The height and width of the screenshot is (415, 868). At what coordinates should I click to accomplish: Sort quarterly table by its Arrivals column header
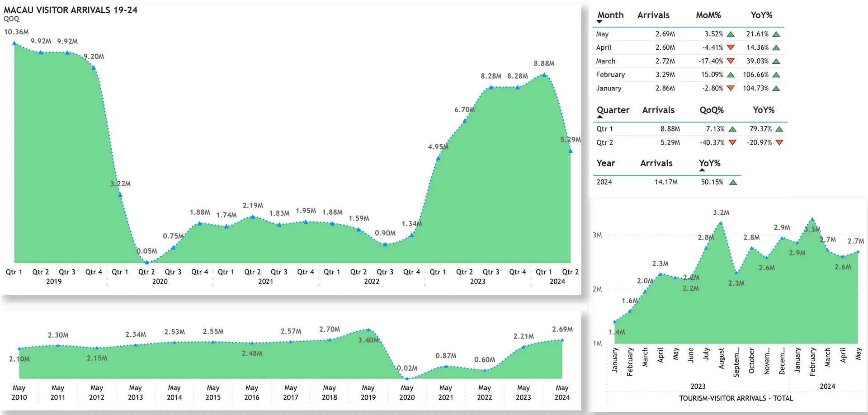pos(658,110)
